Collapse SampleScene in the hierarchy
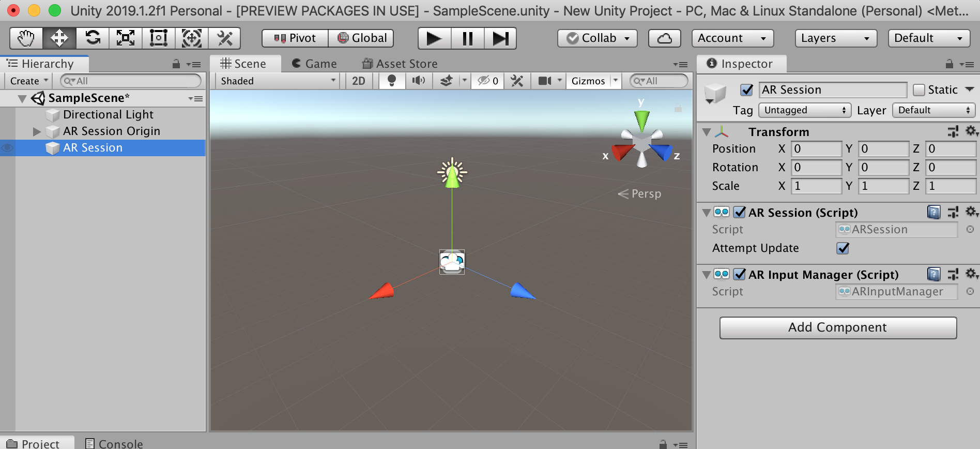Viewport: 980px width, 449px height. [22, 98]
